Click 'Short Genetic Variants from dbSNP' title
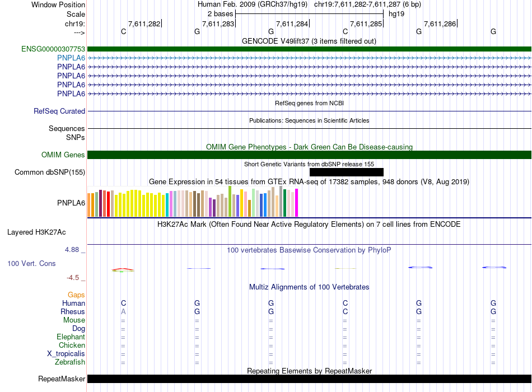The width and height of the screenshot is (532, 392). [309, 164]
